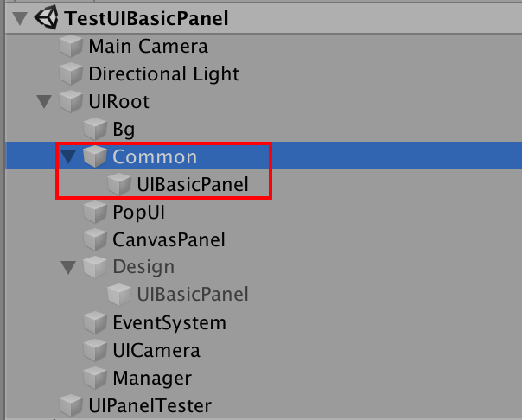Select UIBasicPanel under Common
The image size is (522, 420).
[192, 184]
